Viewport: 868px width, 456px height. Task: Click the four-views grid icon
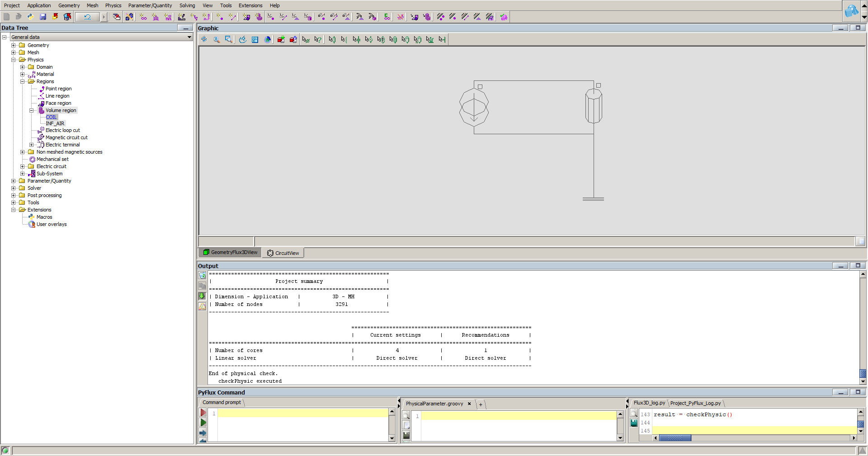255,39
